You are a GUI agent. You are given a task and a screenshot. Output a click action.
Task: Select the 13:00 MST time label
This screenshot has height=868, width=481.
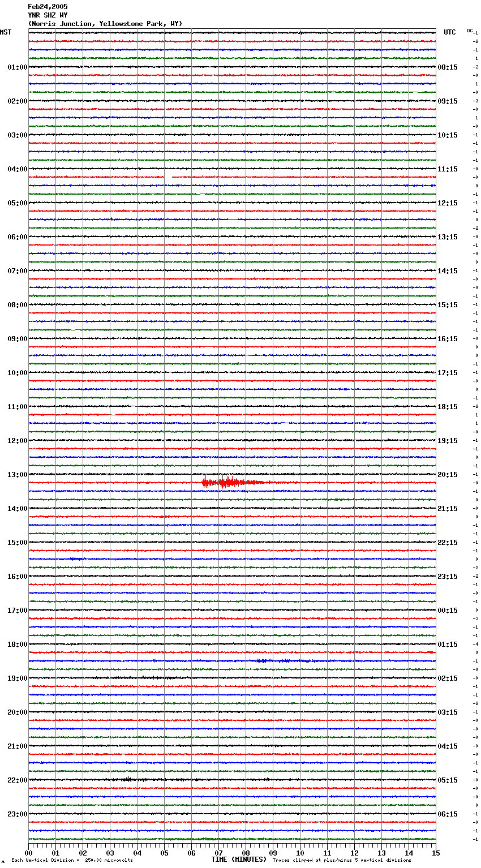17,475
